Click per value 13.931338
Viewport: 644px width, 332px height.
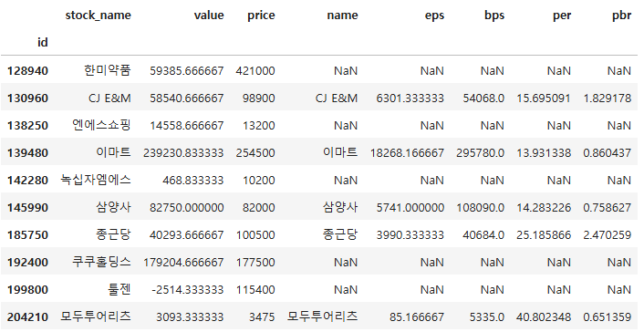click(x=544, y=153)
